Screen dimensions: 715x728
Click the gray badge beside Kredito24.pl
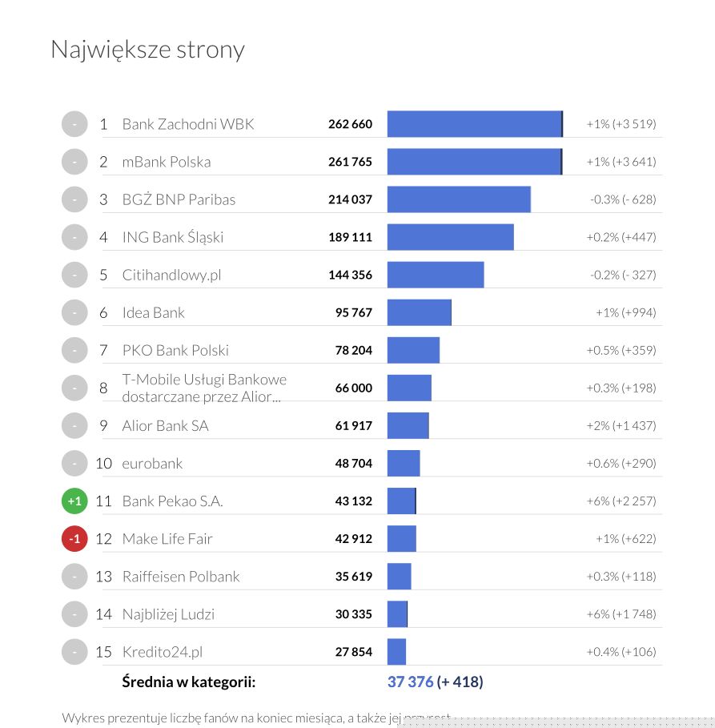pos(74,652)
